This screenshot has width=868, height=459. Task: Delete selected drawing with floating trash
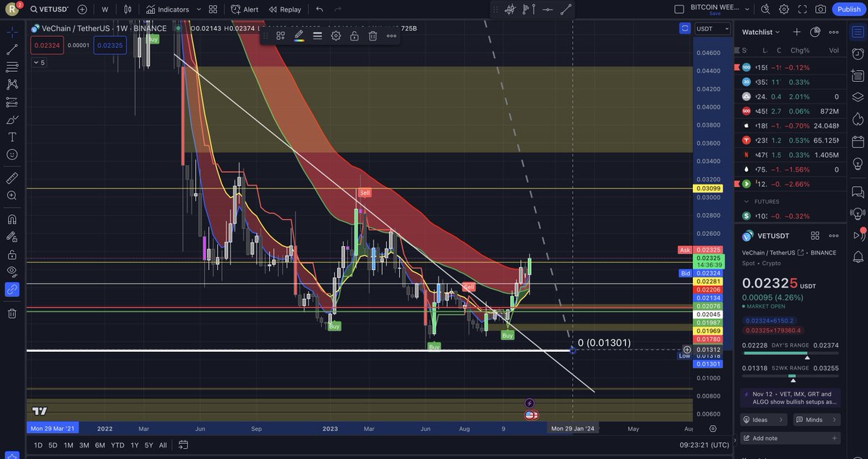pyautogui.click(x=373, y=35)
